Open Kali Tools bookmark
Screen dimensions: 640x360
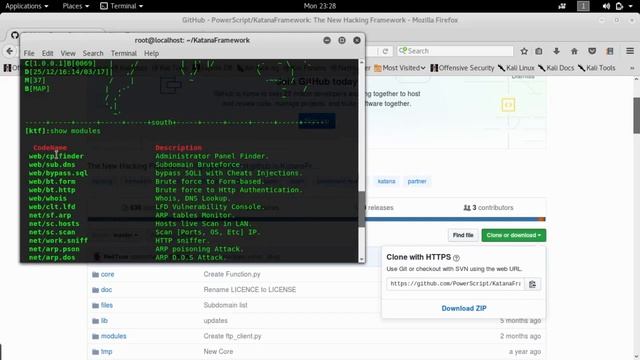tap(596, 68)
